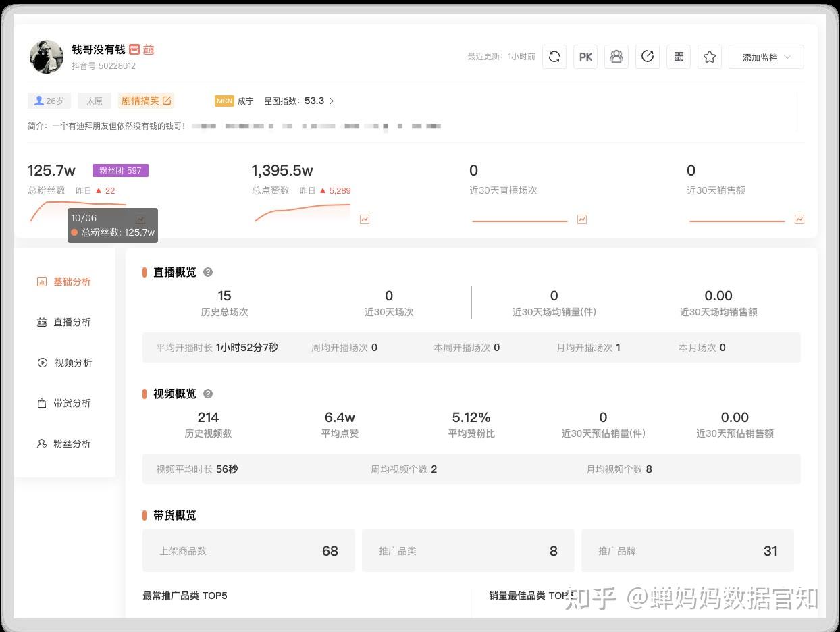
Task: Open the 添加监控 dropdown
Action: click(x=766, y=57)
